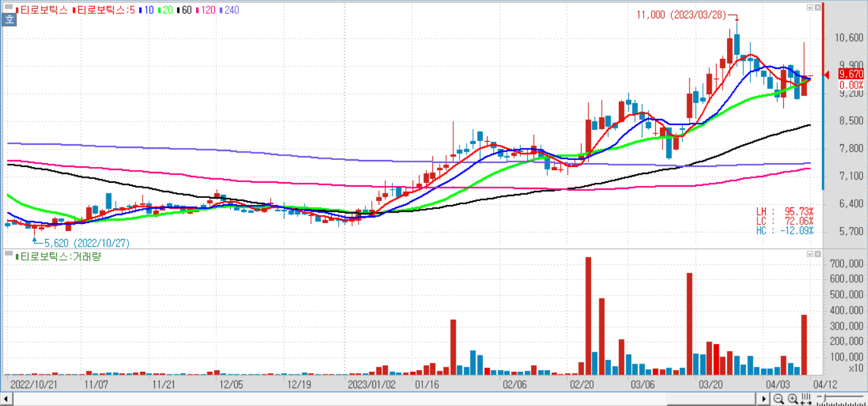Screen dimensions: 868x406
Task: Click the 5,700 price axis label
Action: coord(852,231)
